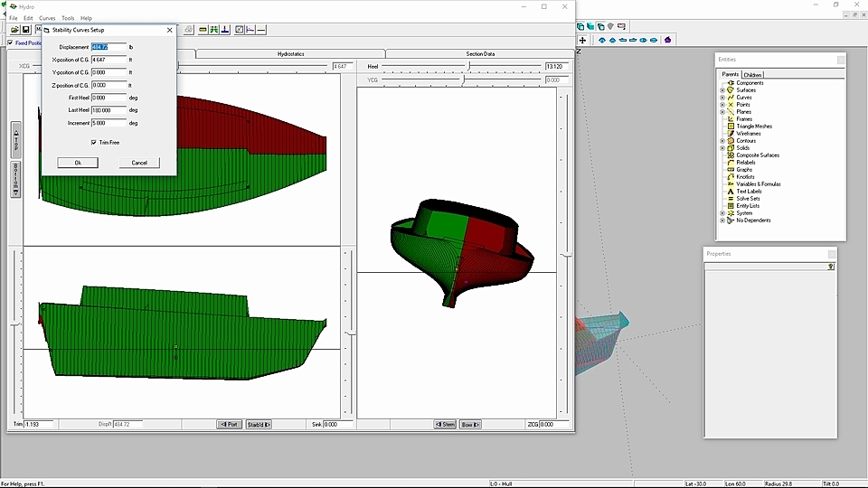Expand the Surfaces tree node
This screenshot has height=488, width=868.
click(722, 90)
